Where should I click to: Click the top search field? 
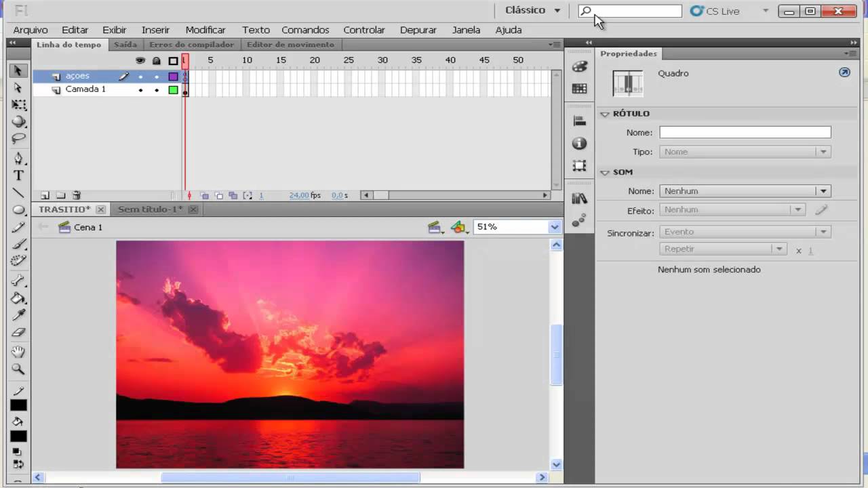coord(630,11)
